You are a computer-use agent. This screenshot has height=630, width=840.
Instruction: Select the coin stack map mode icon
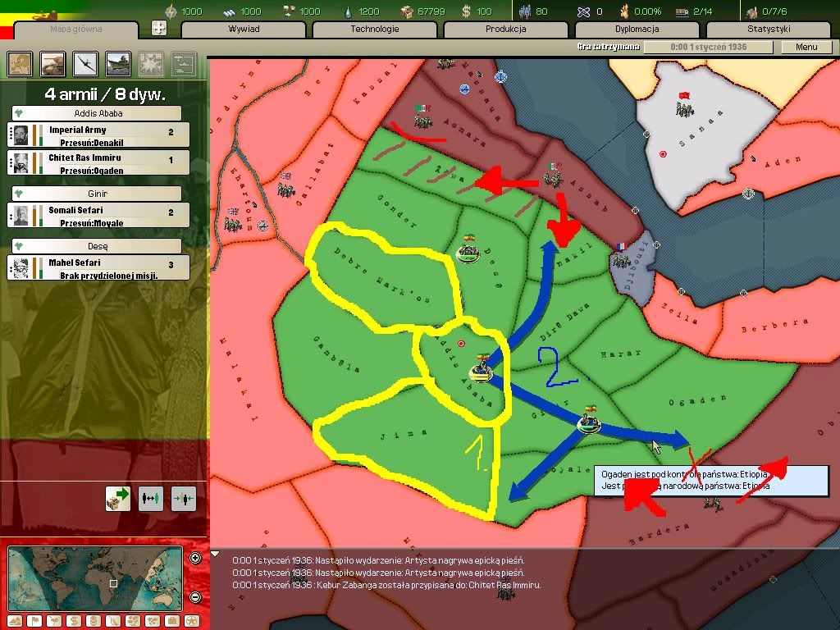point(94,621)
